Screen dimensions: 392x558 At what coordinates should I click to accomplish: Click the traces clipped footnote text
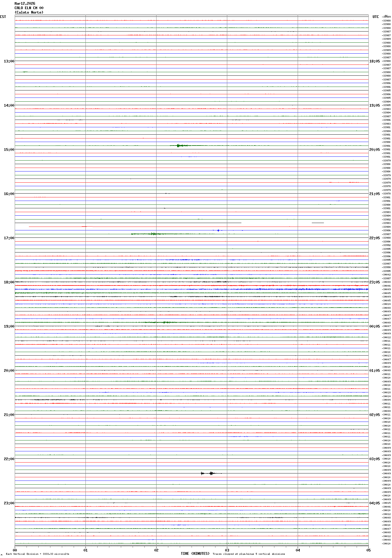(248, 554)
